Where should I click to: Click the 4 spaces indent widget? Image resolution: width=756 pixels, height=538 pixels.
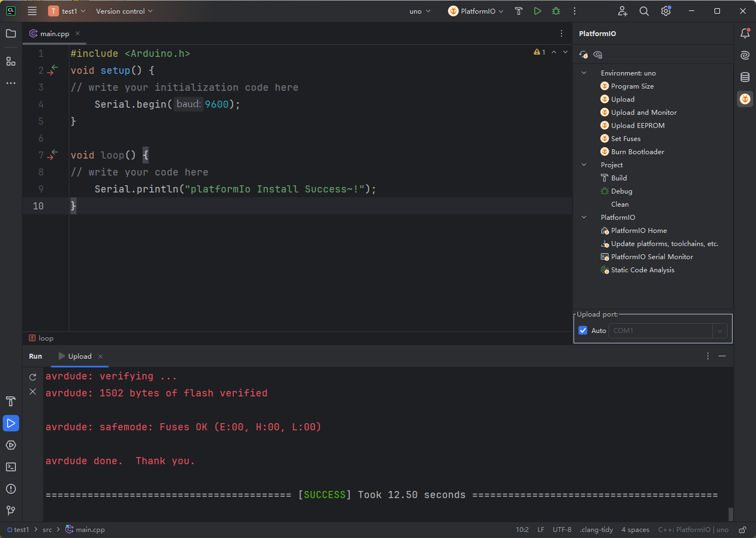point(635,530)
